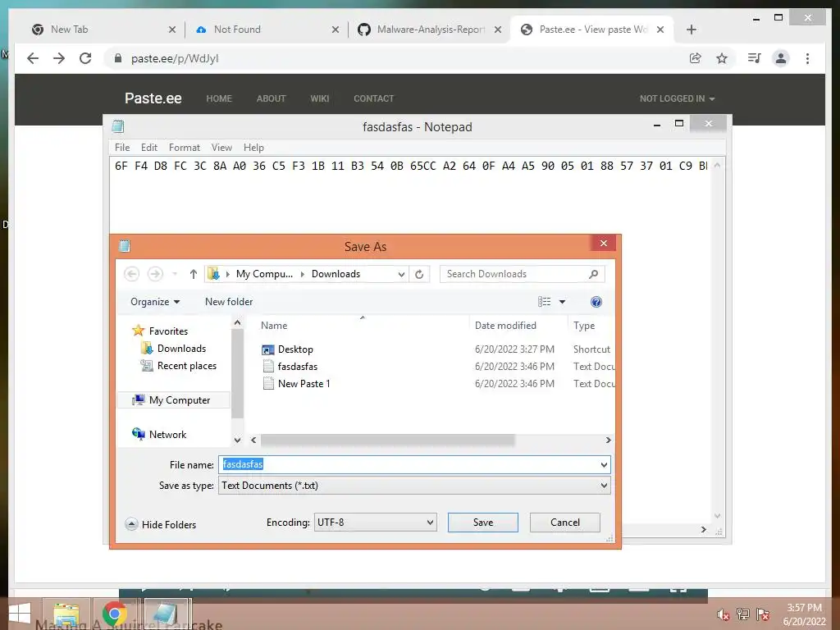Toggle Hide Folders
Image resolution: width=840 pixels, height=630 pixels.
[x=161, y=524]
